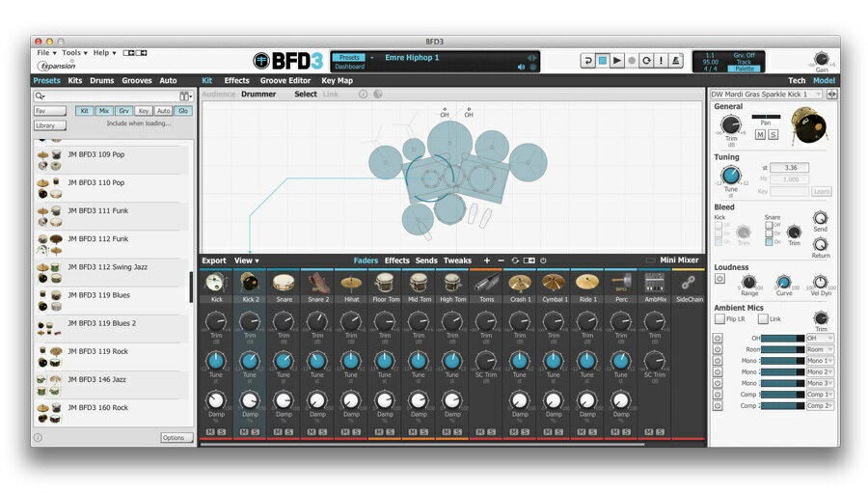Screen dimensions: 868x493
Task: Open the Room output dropdown
Action: click(819, 349)
